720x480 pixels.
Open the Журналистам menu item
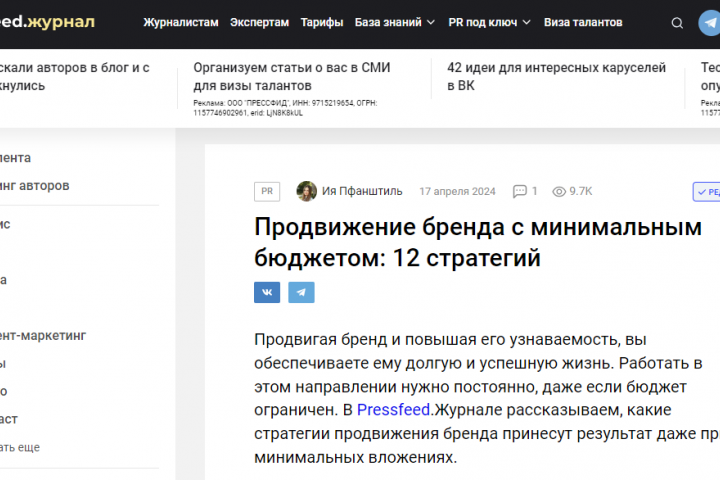pyautogui.click(x=181, y=23)
